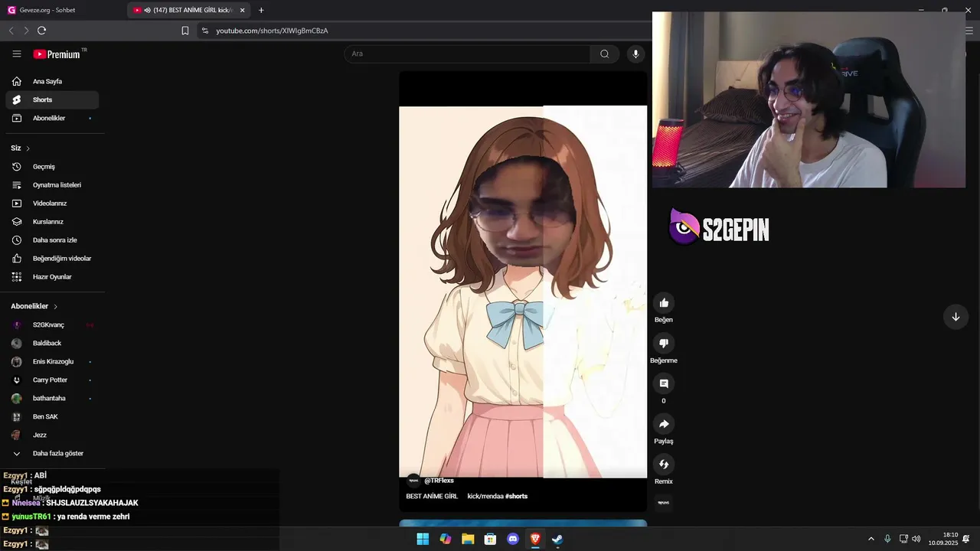Open Kurslarınız in the sidebar
The height and width of the screenshot is (551, 980).
click(x=52, y=222)
